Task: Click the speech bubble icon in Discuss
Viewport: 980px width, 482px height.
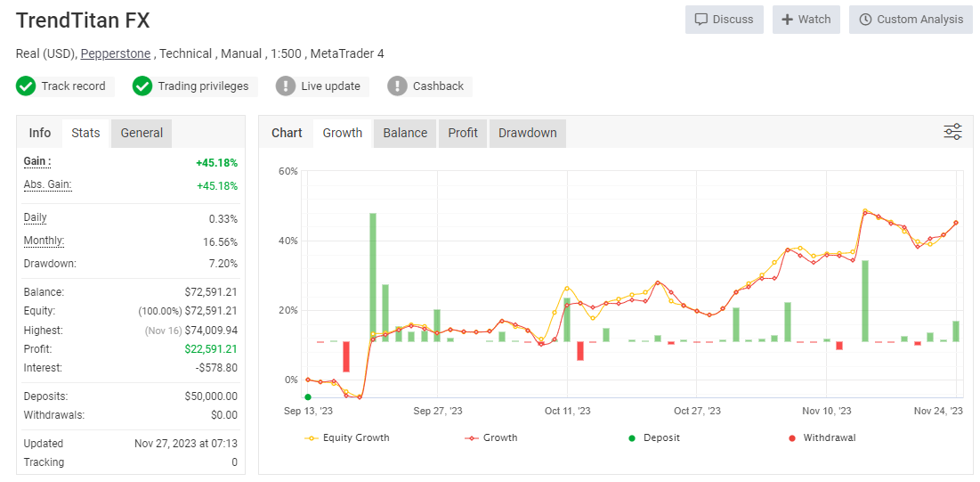Action: pos(701,20)
